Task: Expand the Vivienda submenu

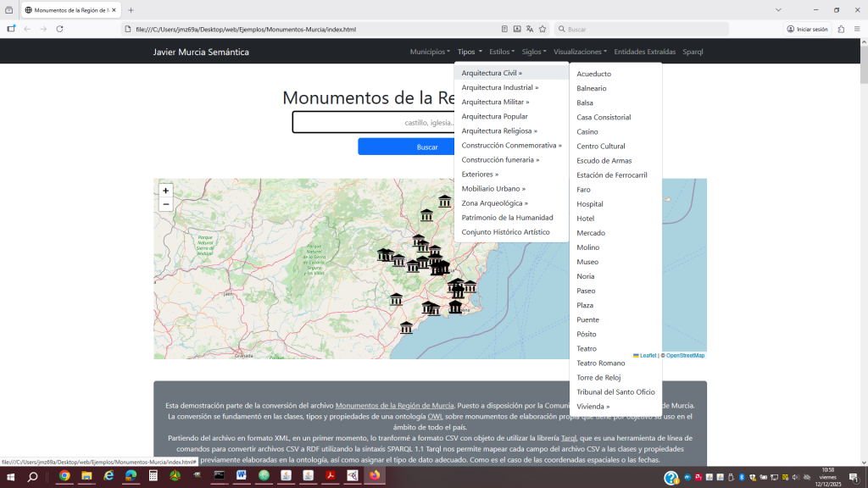Action: pos(593,407)
